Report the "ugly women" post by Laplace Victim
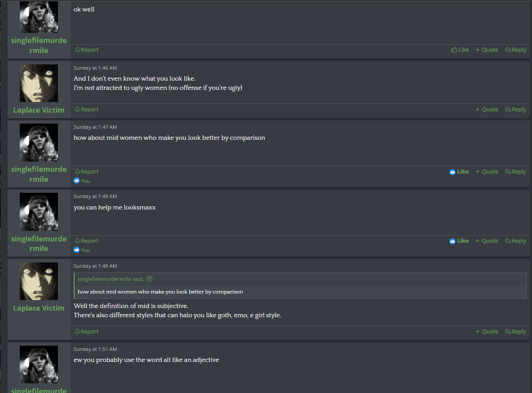 pyautogui.click(x=86, y=110)
